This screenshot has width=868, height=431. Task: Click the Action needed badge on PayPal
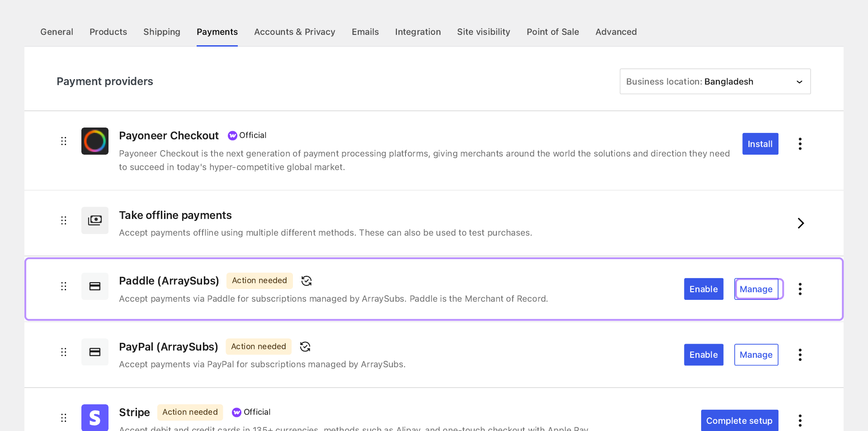(259, 346)
